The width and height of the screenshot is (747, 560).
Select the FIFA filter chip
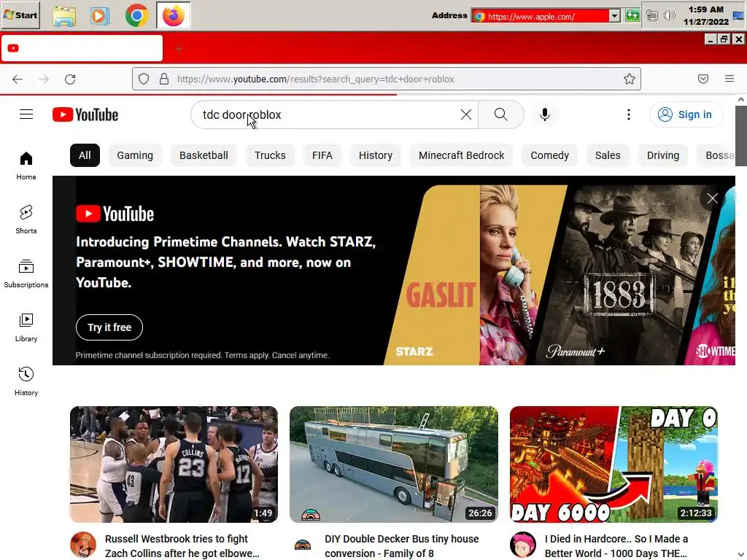coord(322,155)
